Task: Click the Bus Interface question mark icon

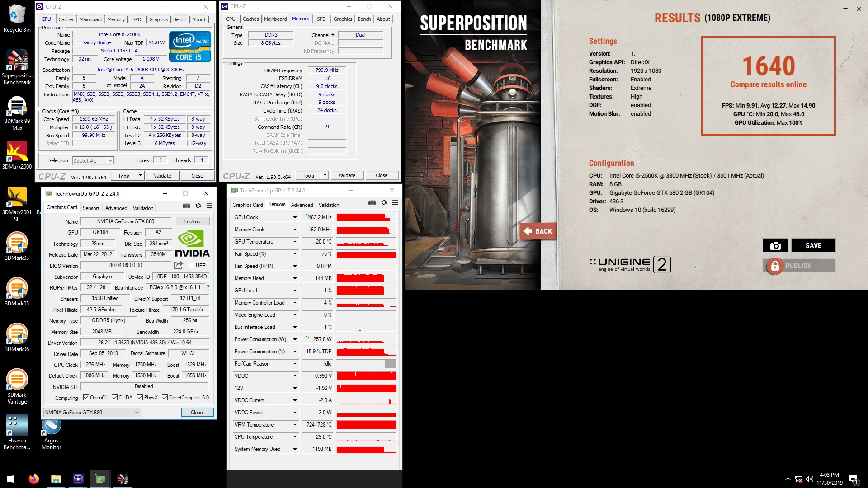Action: tap(208, 287)
